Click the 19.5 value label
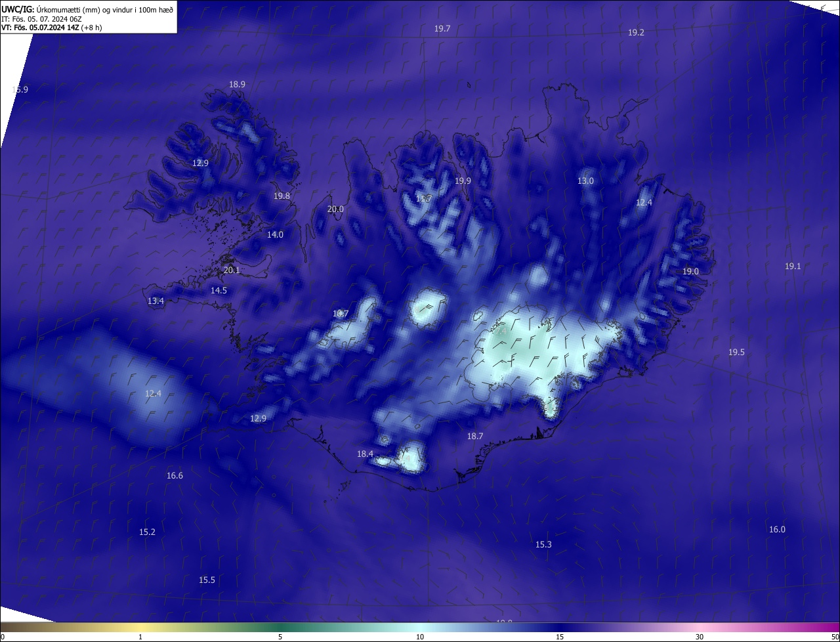The image size is (840, 642). [736, 353]
